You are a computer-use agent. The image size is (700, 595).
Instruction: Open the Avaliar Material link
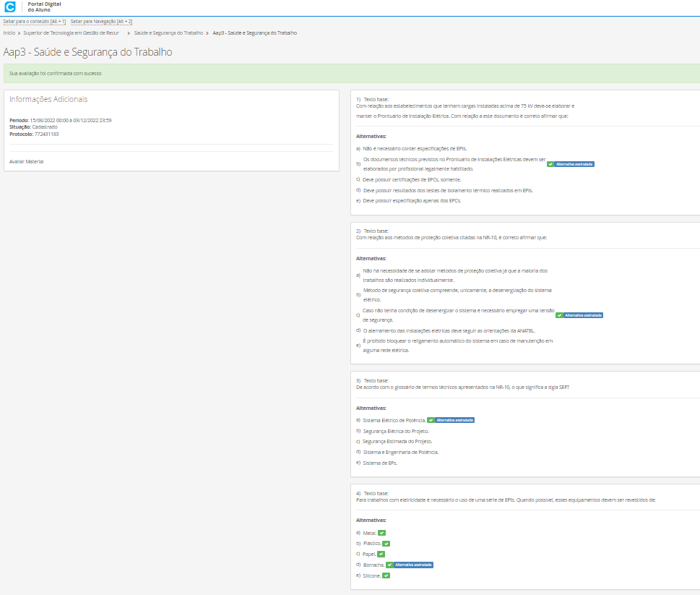tap(26, 161)
